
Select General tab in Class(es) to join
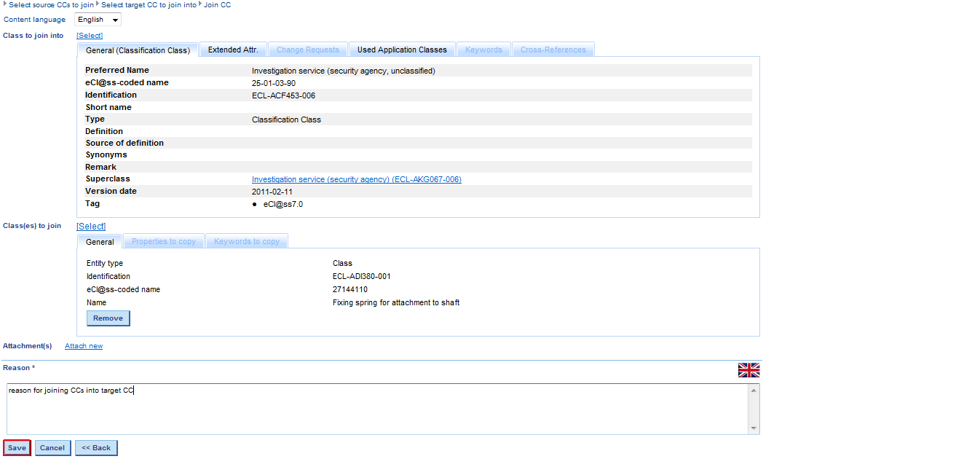(100, 242)
